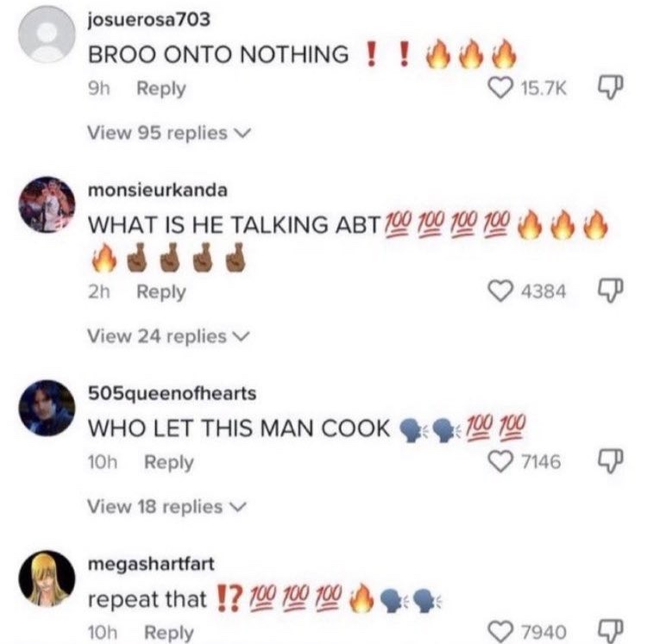Screen dimensions: 647x644
Task: Reply to 505queenofhearts's comment
Action: (x=169, y=462)
